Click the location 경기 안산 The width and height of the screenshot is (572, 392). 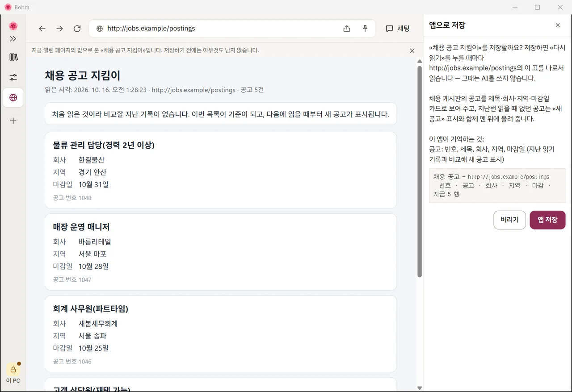93,172
